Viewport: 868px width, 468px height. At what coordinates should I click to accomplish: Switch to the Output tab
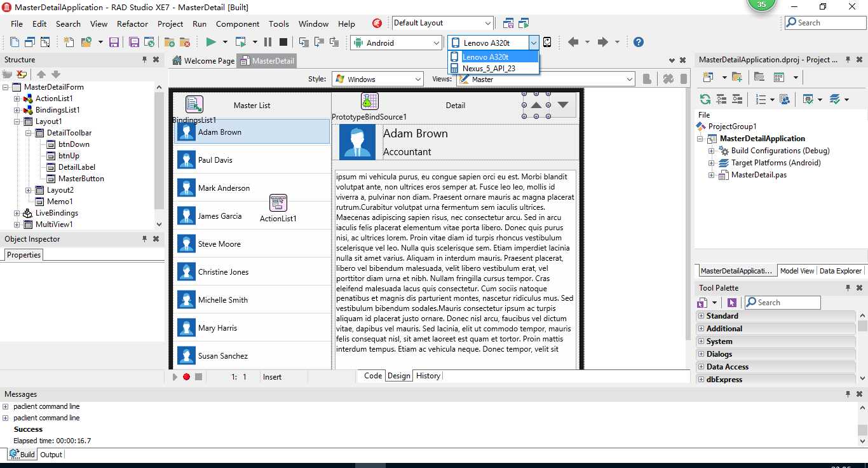[51, 455]
